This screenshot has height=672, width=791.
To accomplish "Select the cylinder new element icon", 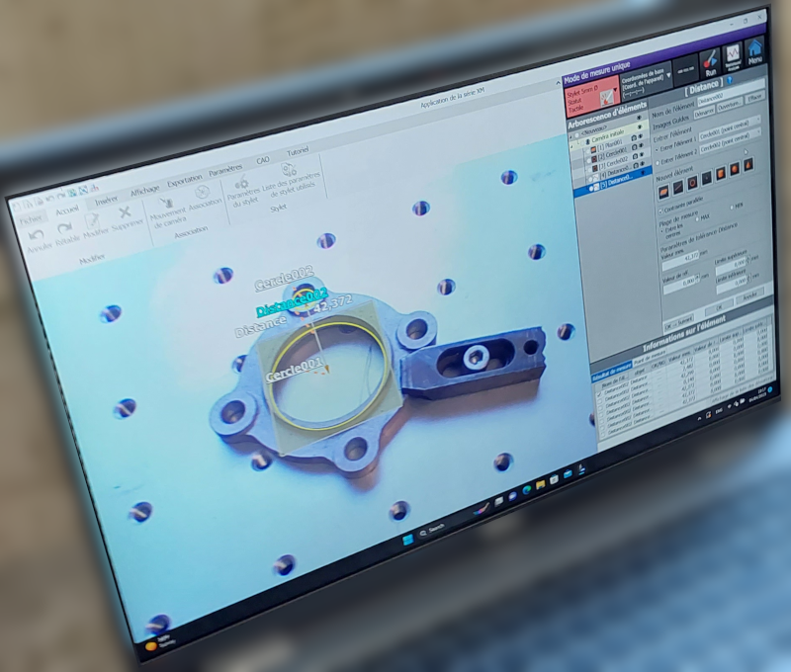I will point(721,173).
